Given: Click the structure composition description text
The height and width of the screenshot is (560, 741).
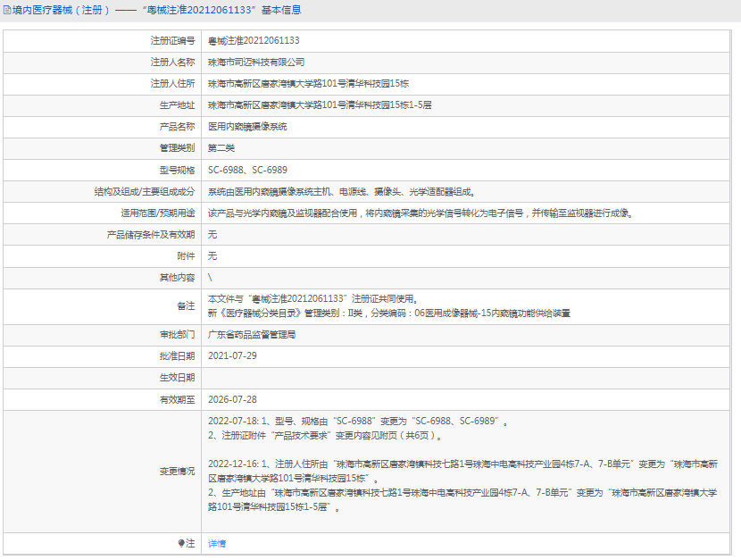Looking at the screenshot, I should pyautogui.click(x=342, y=191).
